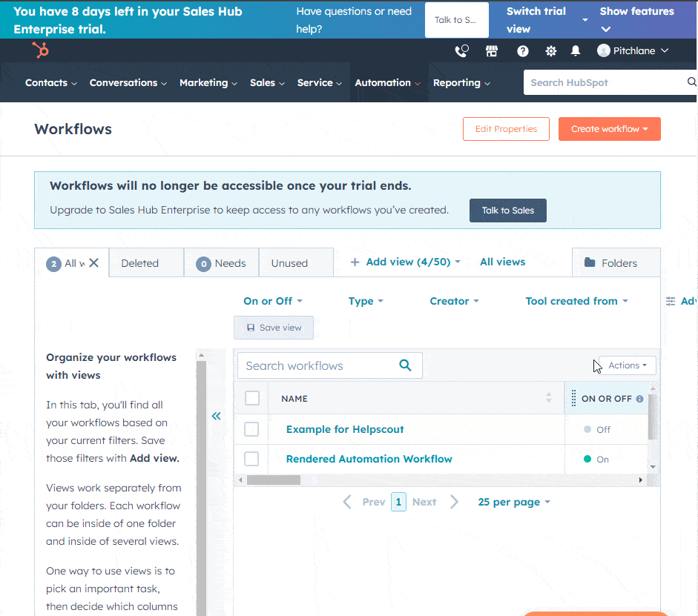The width and height of the screenshot is (698, 616).
Task: Click the previous page arrow
Action: [x=347, y=502]
